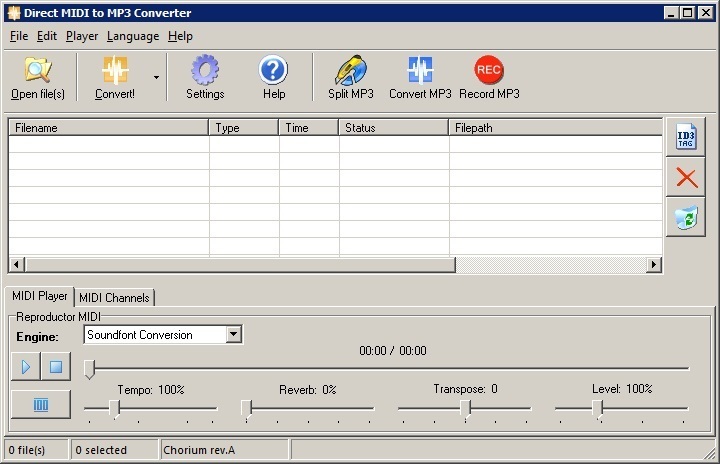Launch the Split MP3 tool
Image resolution: width=720 pixels, height=464 pixels.
350,72
